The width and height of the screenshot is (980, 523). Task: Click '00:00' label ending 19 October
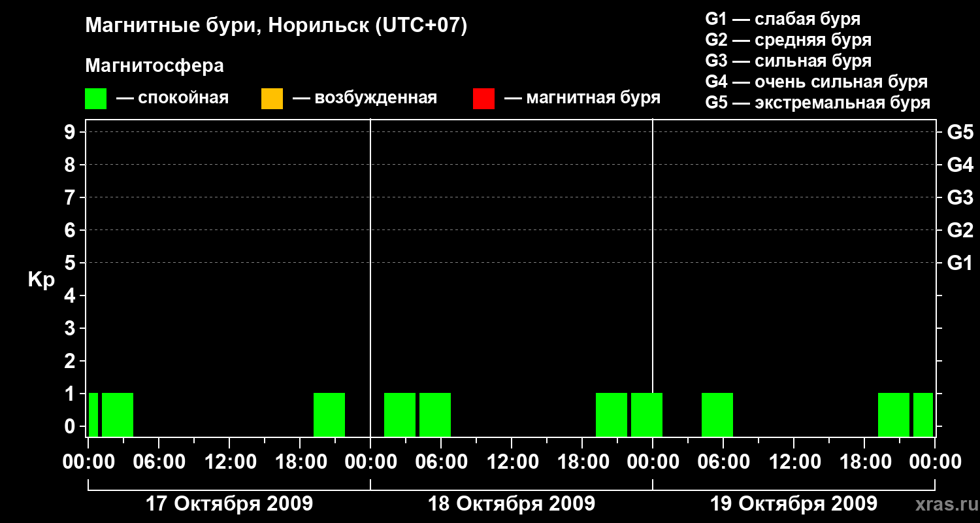pyautogui.click(x=935, y=462)
